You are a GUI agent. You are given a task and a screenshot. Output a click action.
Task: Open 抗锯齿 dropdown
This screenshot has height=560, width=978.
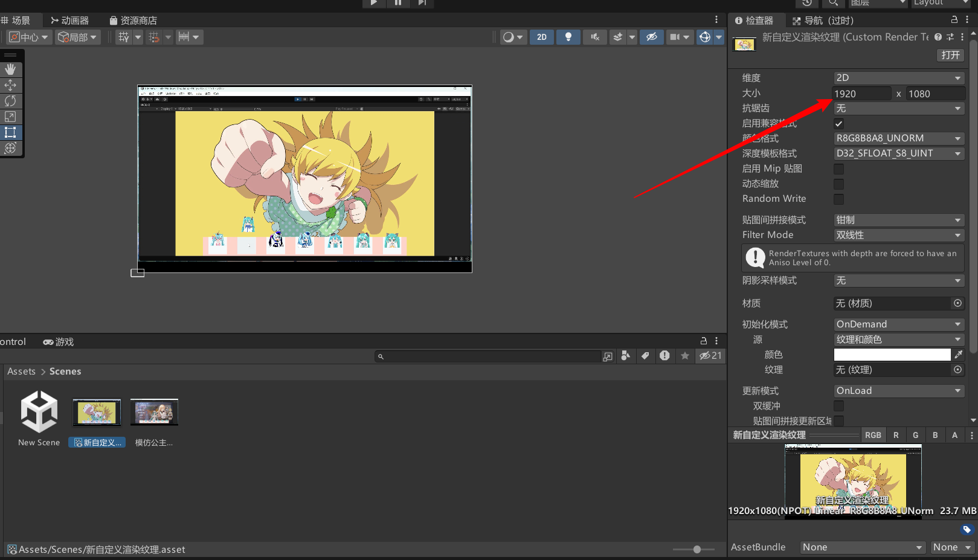click(x=899, y=108)
